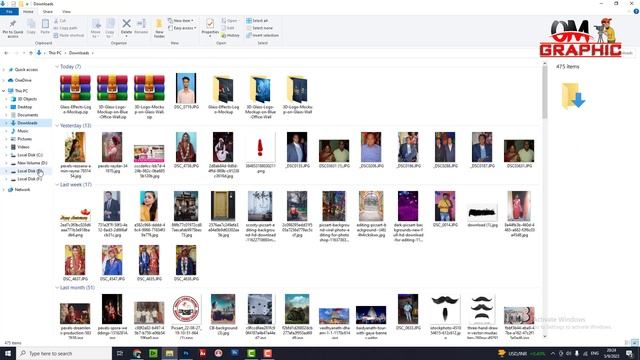
Task: Click the Cut command in ribbon
Action: pyautogui.click(x=60, y=20)
